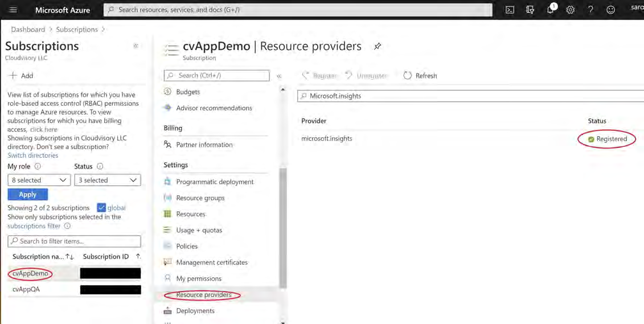Click the subscriptions filter info icon
The image size is (644, 324).
coord(67,226)
